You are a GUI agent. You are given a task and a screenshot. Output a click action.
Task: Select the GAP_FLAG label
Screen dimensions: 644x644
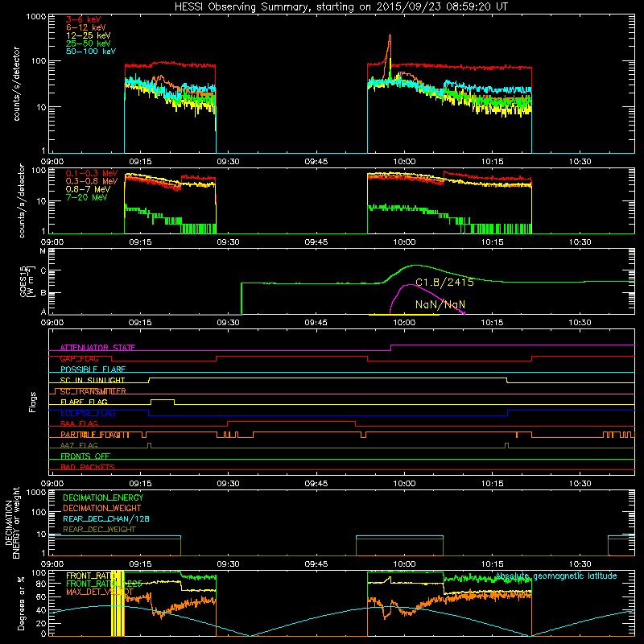click(79, 359)
